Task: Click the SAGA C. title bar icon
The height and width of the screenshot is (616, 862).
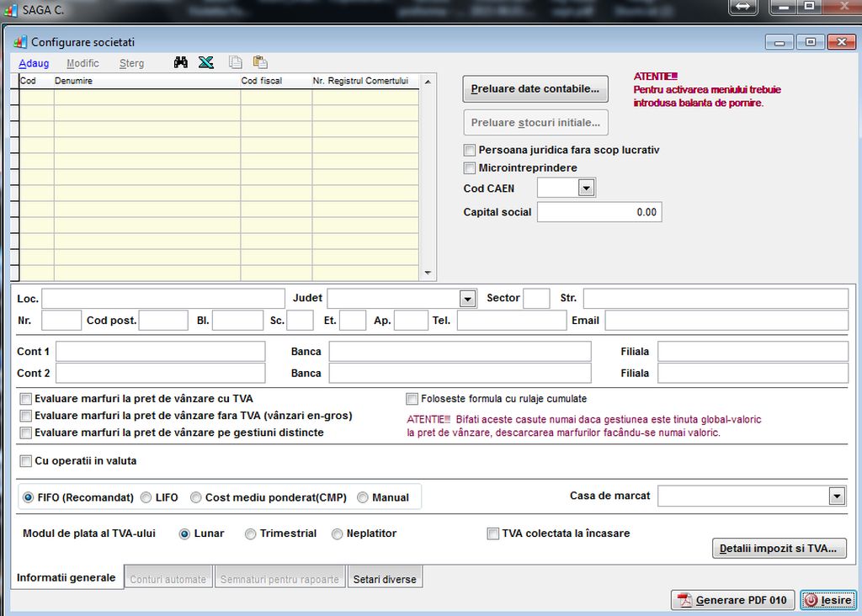Action: (x=9, y=10)
